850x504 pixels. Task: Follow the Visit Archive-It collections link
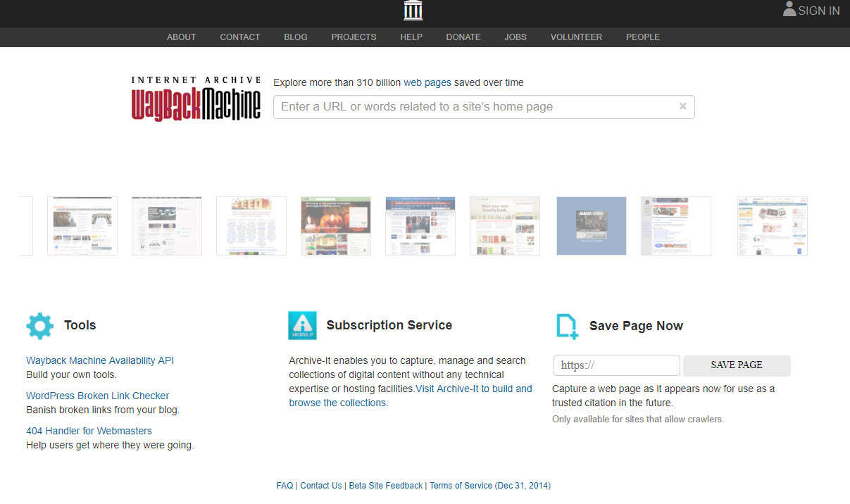click(411, 396)
